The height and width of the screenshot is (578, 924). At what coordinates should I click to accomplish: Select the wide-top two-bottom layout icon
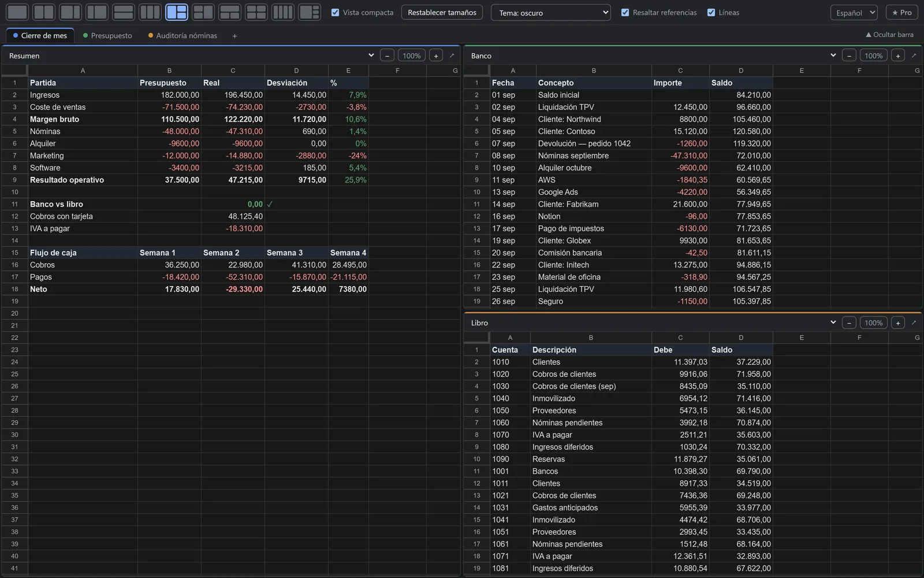click(x=230, y=12)
